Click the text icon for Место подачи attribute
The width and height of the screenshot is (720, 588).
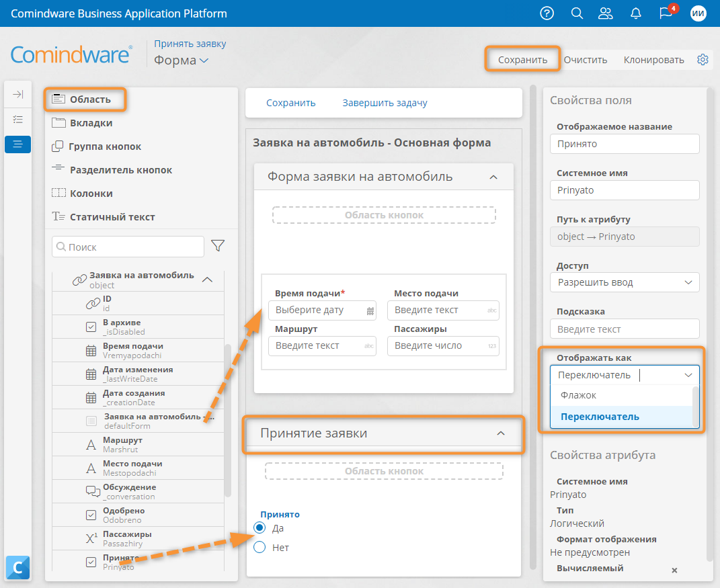(x=91, y=468)
